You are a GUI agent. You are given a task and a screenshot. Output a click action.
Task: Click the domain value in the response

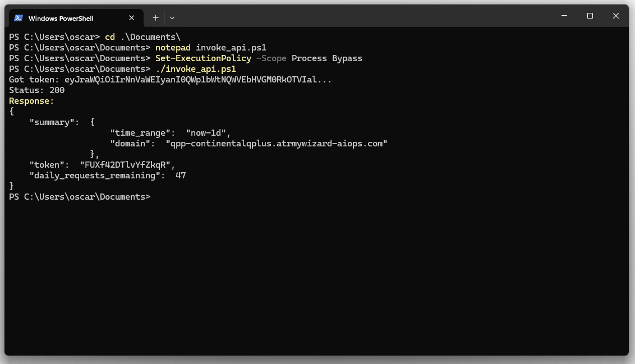277,144
